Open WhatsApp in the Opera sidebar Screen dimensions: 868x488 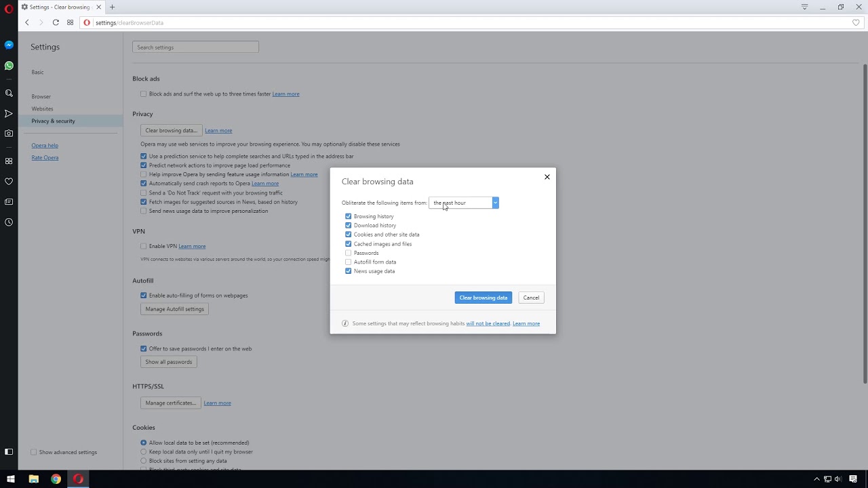pos(9,66)
